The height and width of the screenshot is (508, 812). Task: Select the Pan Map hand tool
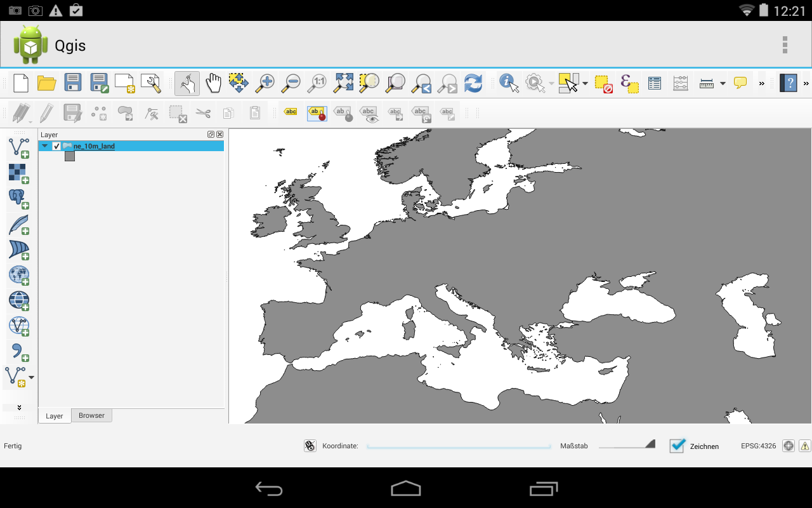click(213, 83)
